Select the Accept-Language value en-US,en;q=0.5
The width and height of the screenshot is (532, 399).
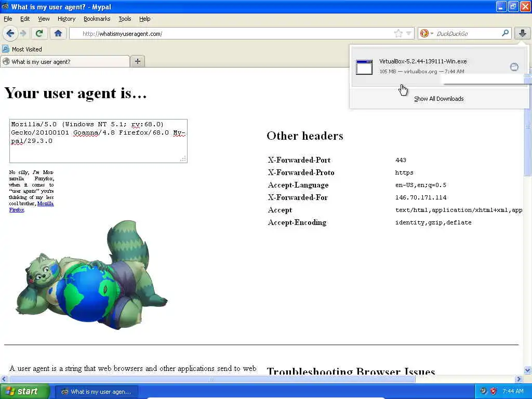coord(420,185)
